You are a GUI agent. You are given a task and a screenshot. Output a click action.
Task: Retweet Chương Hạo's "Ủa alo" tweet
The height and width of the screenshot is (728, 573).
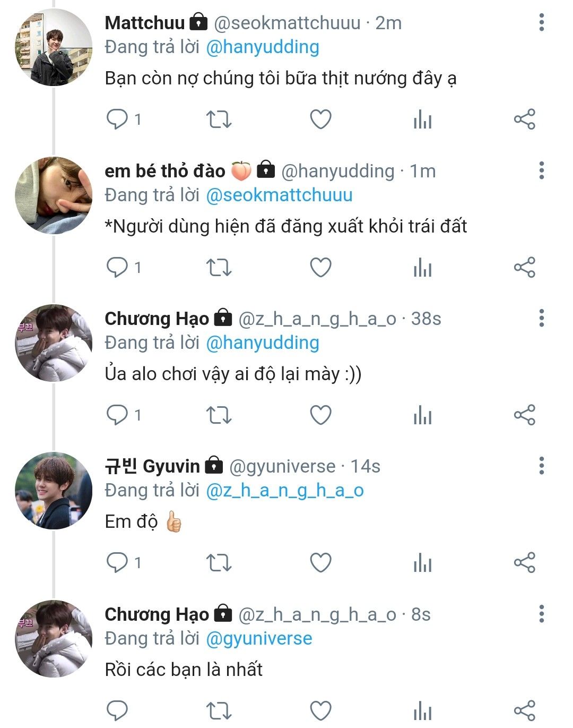point(219,415)
